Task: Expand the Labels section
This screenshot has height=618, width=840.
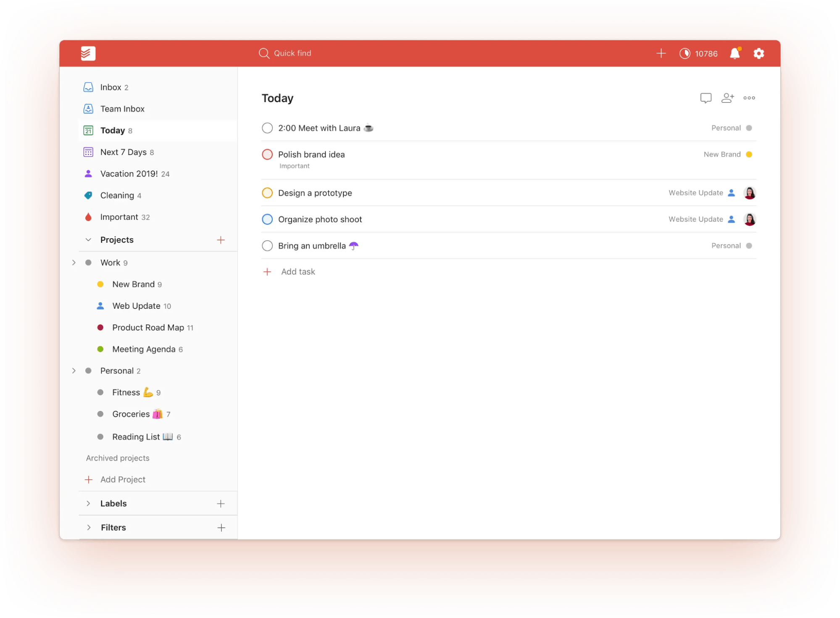Action: click(87, 502)
